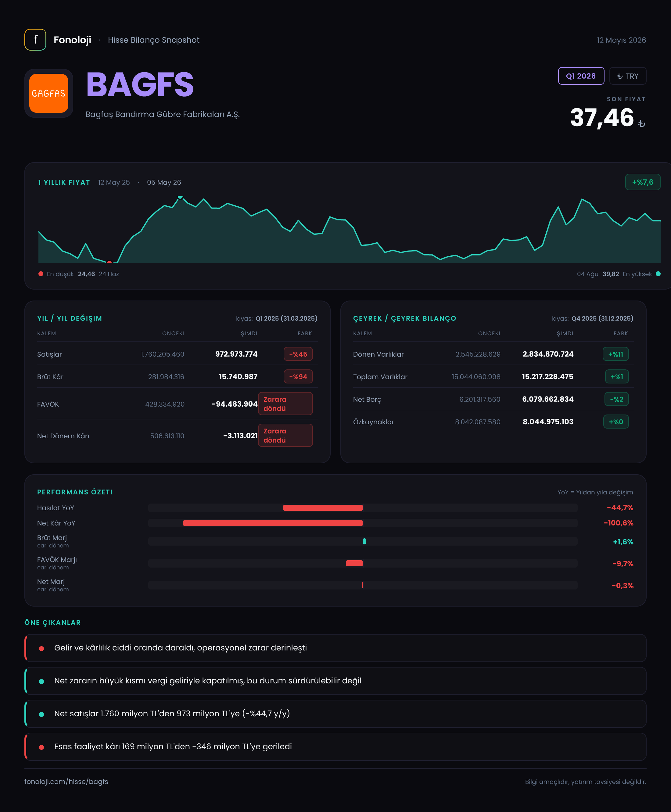
Task: Click the red bullet beside 'Gelir ve kârlılık' highlight
Action: 41,649
